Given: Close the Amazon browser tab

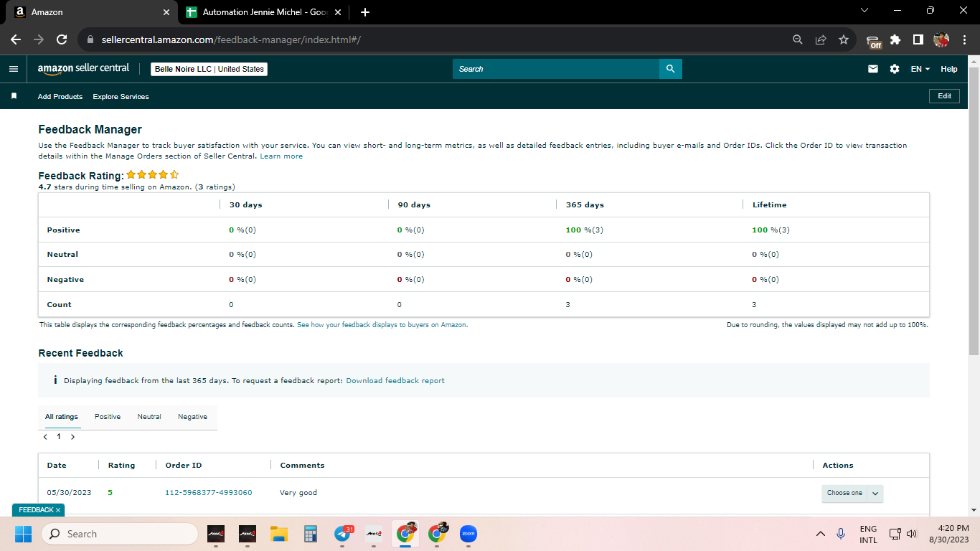Looking at the screenshot, I should (166, 12).
